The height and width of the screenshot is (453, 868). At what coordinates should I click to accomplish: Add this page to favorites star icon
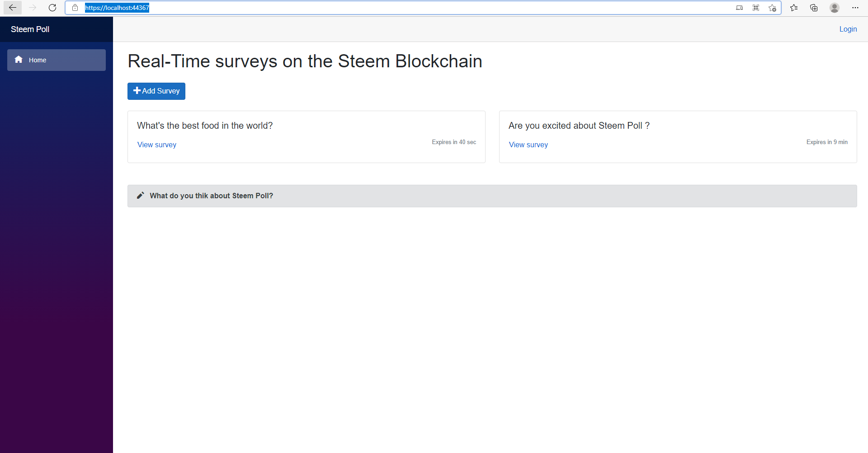pos(772,8)
